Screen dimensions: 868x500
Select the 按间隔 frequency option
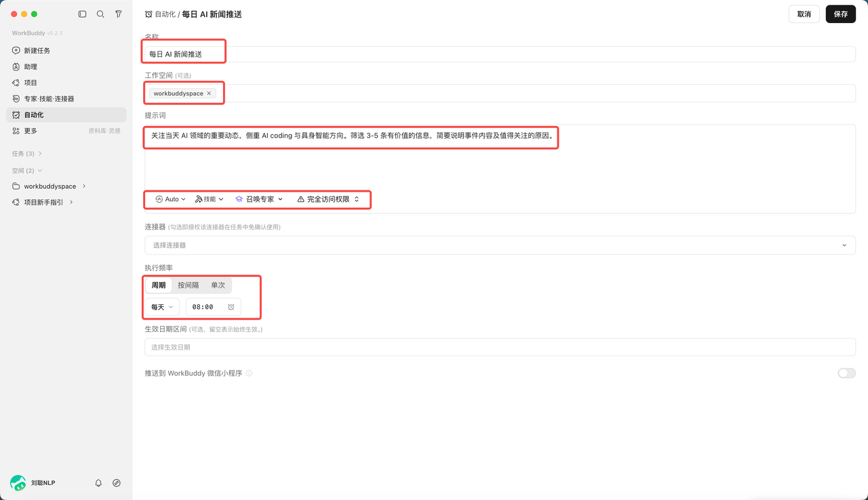[x=189, y=285]
